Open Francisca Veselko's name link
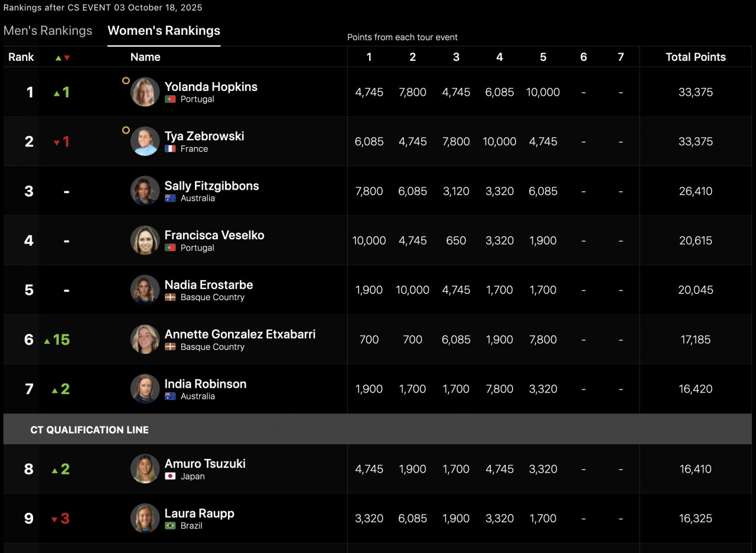This screenshot has height=553, width=756. pyautogui.click(x=214, y=235)
